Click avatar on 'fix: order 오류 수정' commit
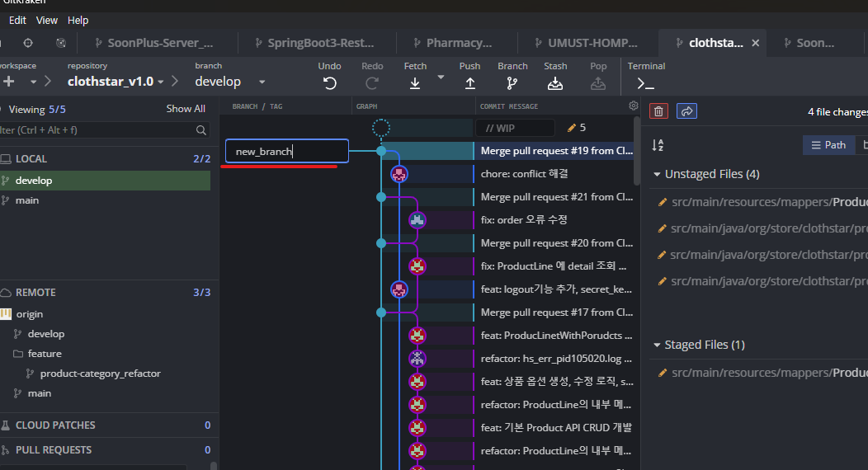 (x=417, y=220)
